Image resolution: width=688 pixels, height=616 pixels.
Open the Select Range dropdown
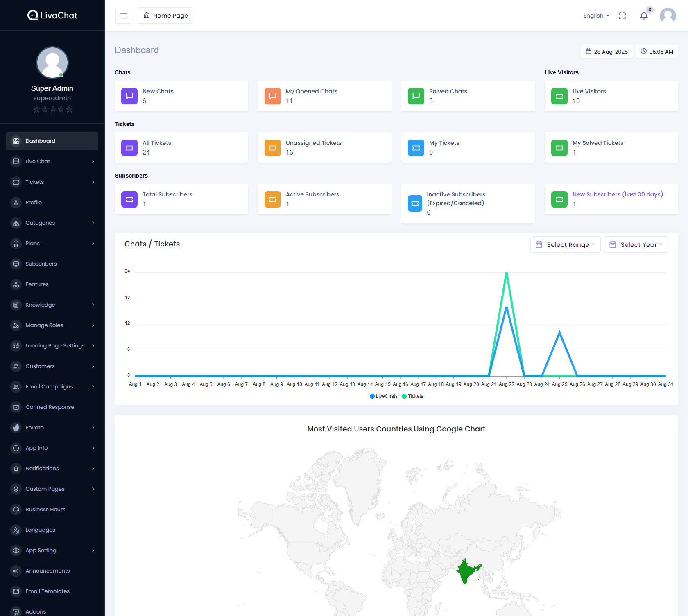[x=565, y=245]
